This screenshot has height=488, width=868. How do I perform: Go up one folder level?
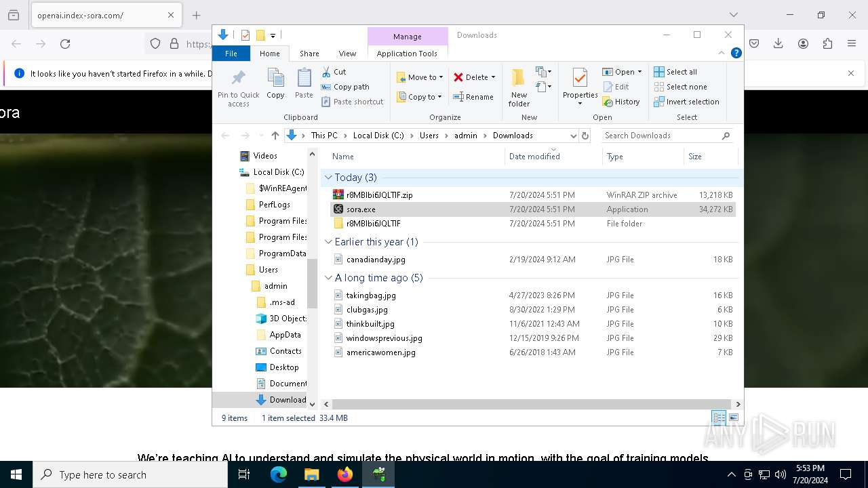click(x=275, y=136)
